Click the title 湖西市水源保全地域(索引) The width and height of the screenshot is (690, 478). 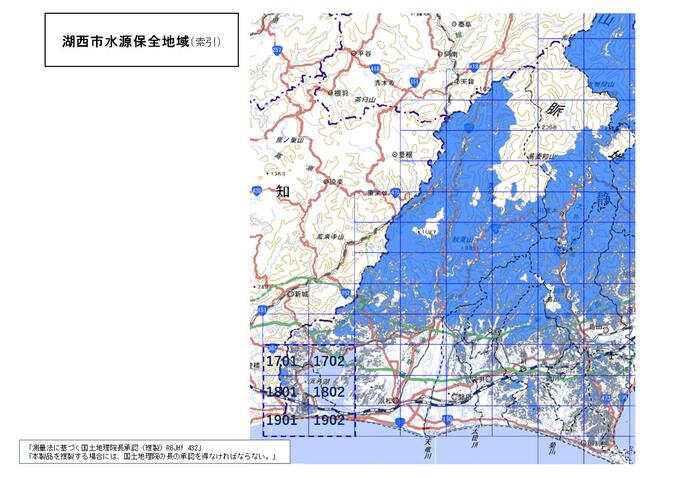[x=142, y=42]
